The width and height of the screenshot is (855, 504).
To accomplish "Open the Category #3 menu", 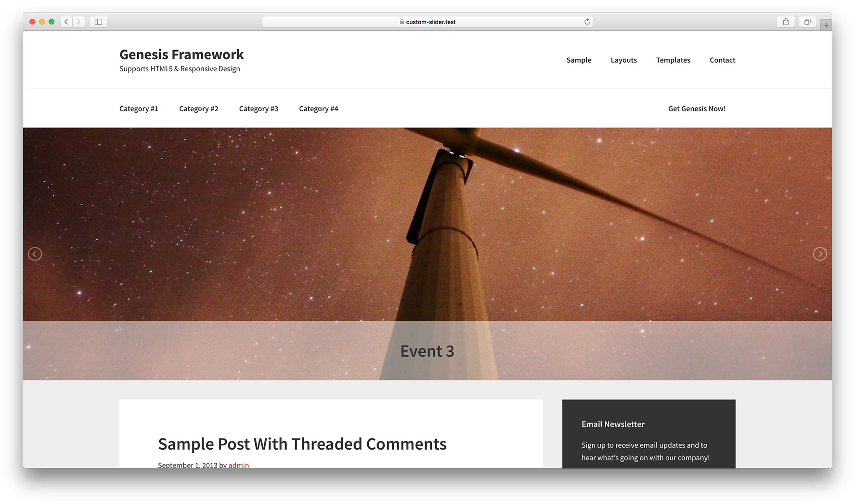I will coord(259,108).
